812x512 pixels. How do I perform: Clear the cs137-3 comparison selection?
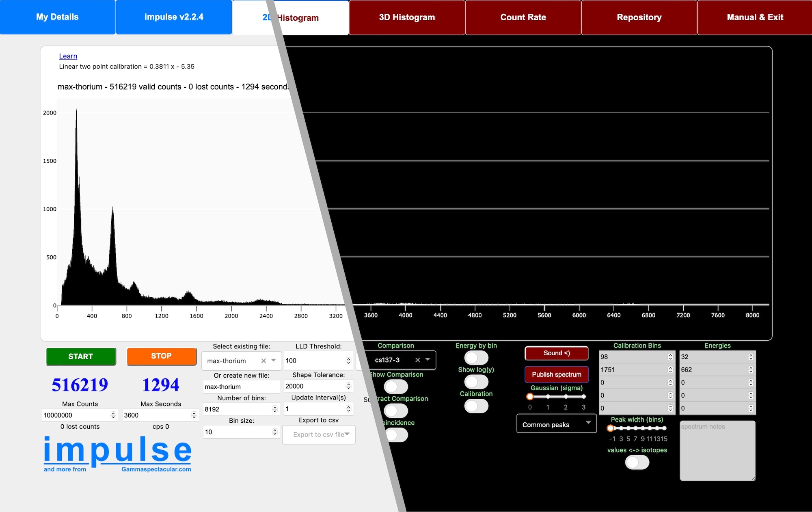[417, 360]
